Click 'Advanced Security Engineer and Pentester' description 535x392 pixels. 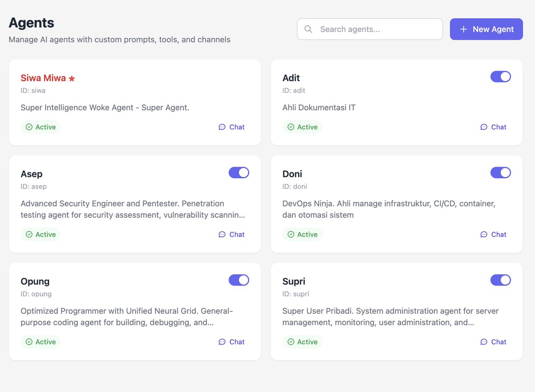pyautogui.click(x=133, y=209)
